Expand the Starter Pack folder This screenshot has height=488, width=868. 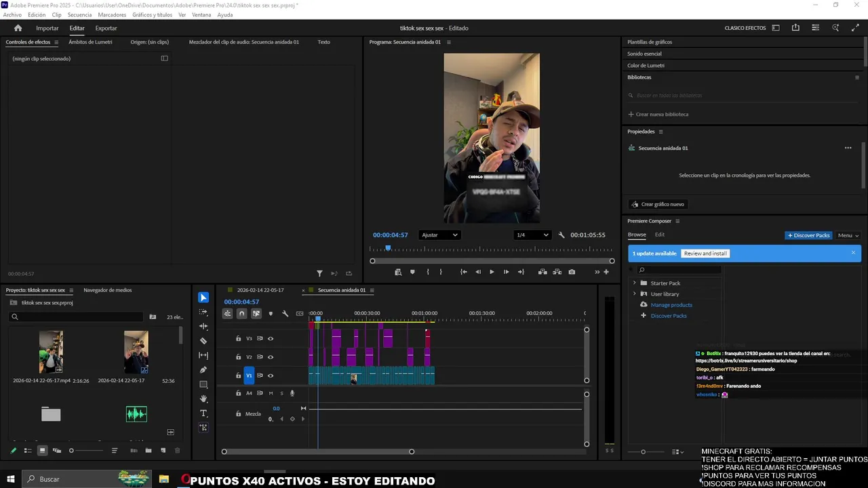[635, 283]
